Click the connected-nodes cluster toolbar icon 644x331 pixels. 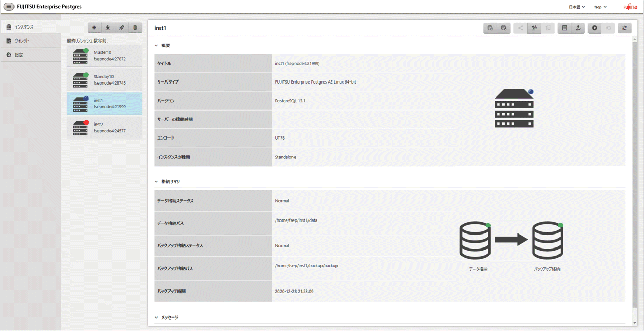pyautogui.click(x=534, y=28)
